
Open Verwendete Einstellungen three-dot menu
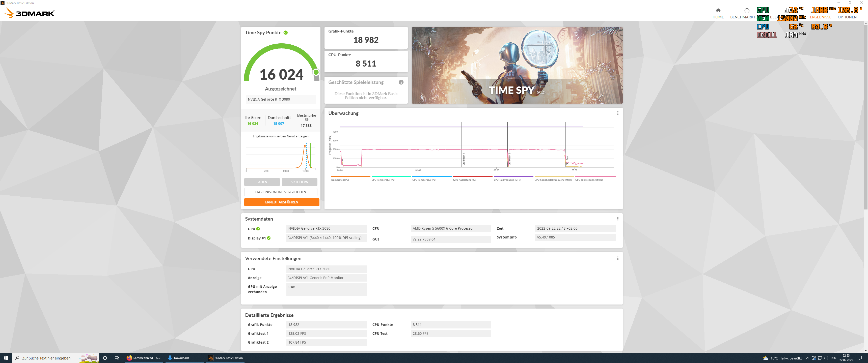618,258
